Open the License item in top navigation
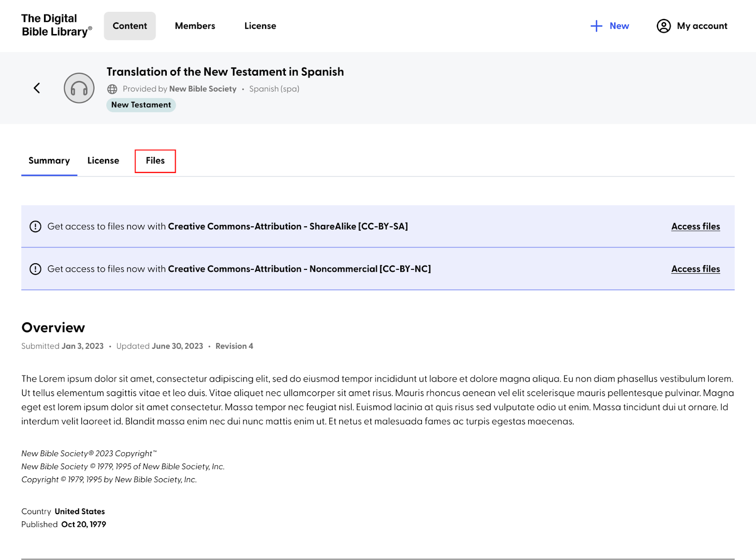 260,26
